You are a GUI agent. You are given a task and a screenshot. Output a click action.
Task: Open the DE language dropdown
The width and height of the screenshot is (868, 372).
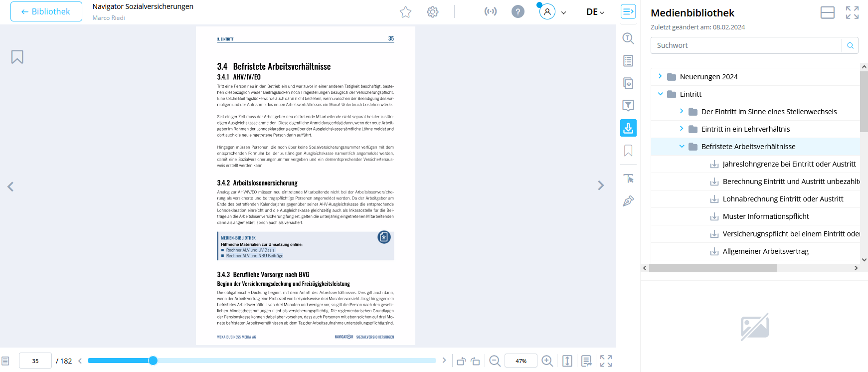[x=595, y=12]
